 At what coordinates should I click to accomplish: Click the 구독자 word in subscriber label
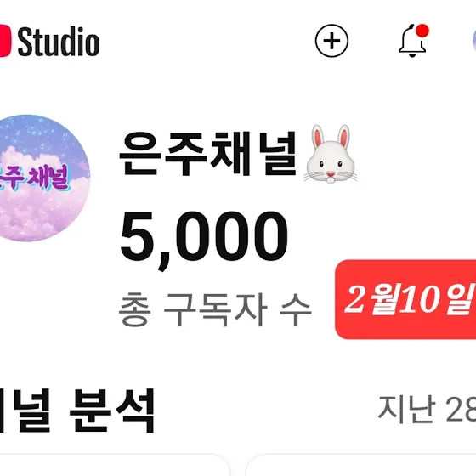(216, 309)
